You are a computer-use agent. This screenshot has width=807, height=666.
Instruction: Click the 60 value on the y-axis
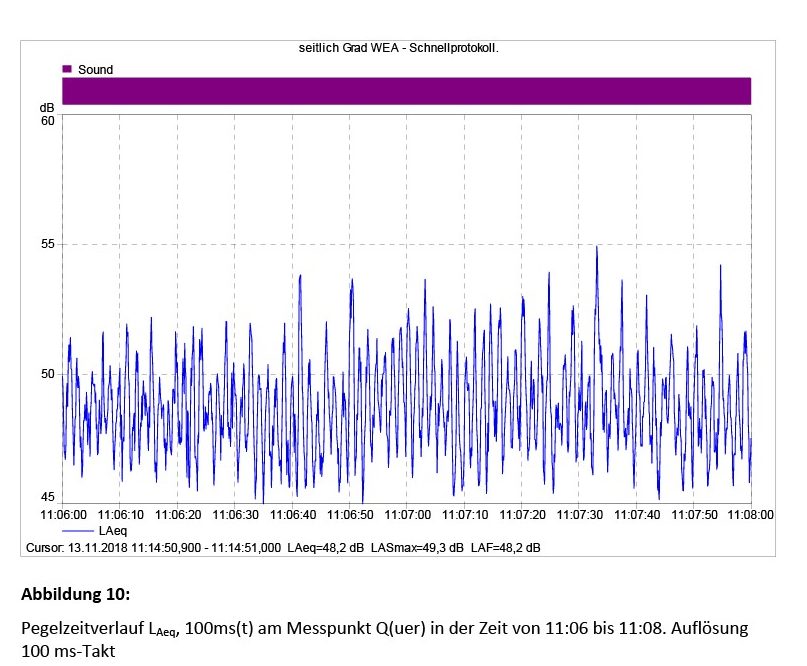(x=47, y=121)
